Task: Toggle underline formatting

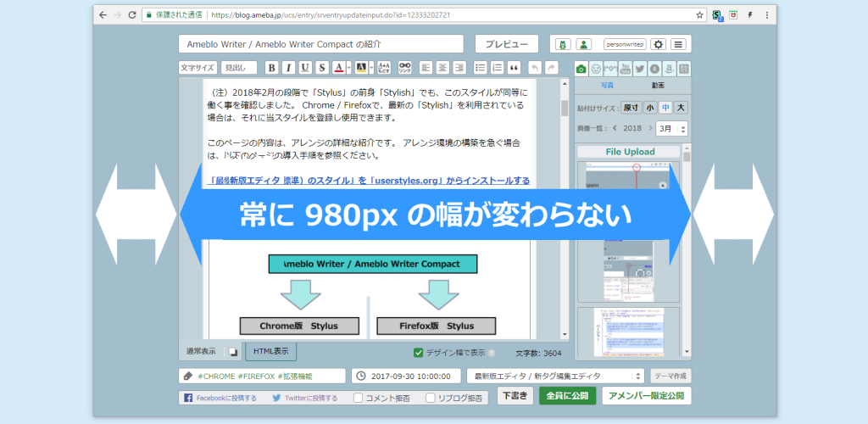Action: [305, 68]
